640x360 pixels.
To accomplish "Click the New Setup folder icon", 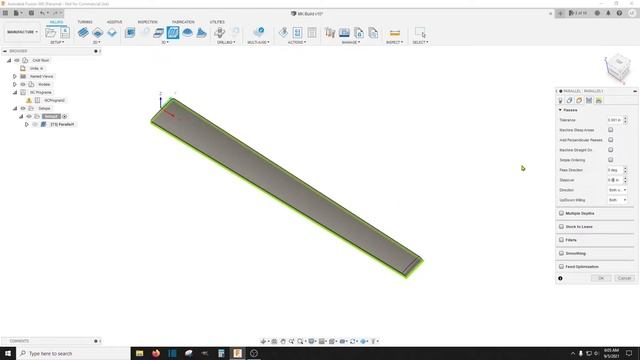I will 51,33.
